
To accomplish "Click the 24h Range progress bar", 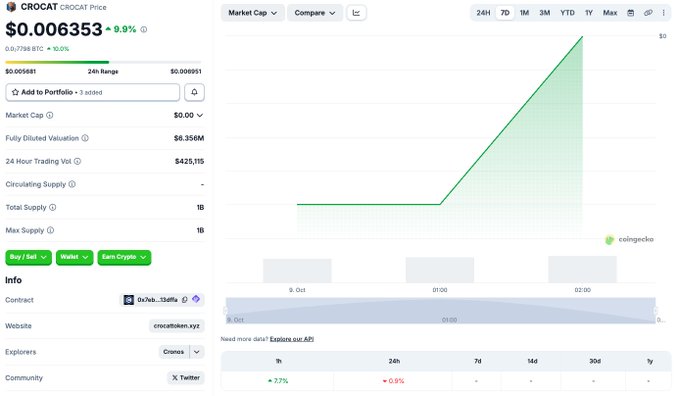I will (x=103, y=62).
